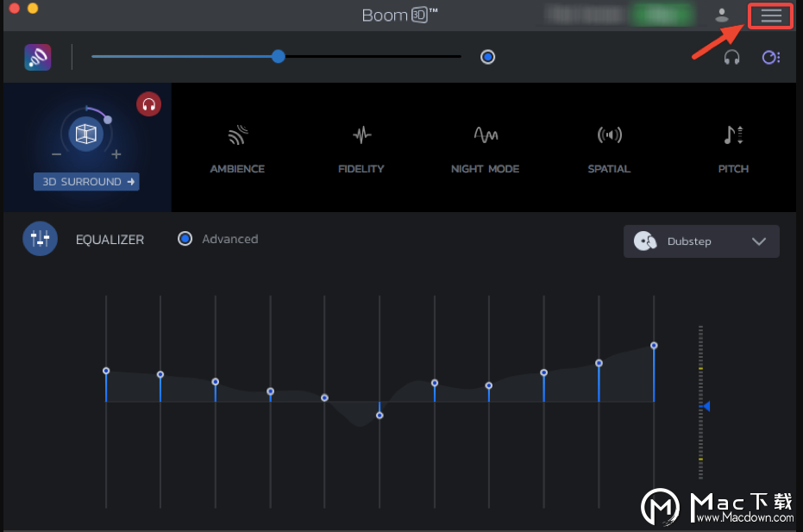This screenshot has height=532, width=803.
Task: Activate the Spatial effect
Action: [609, 149]
